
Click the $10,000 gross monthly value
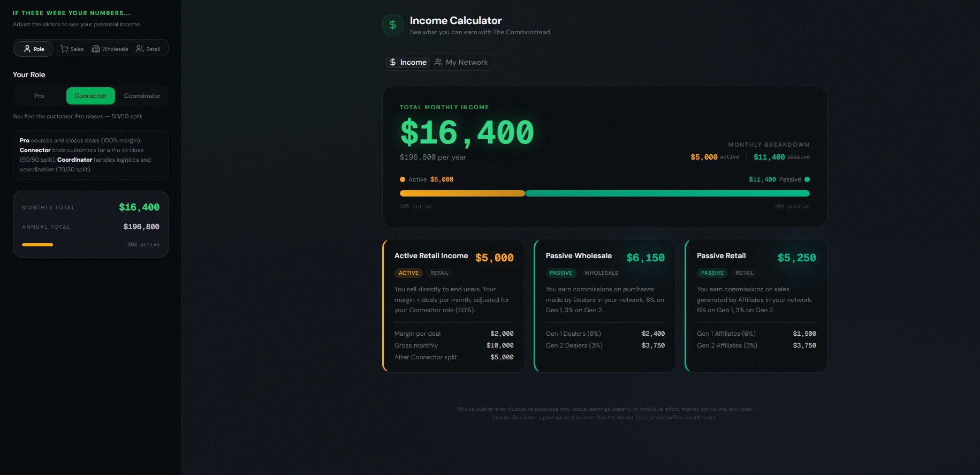(x=500, y=345)
